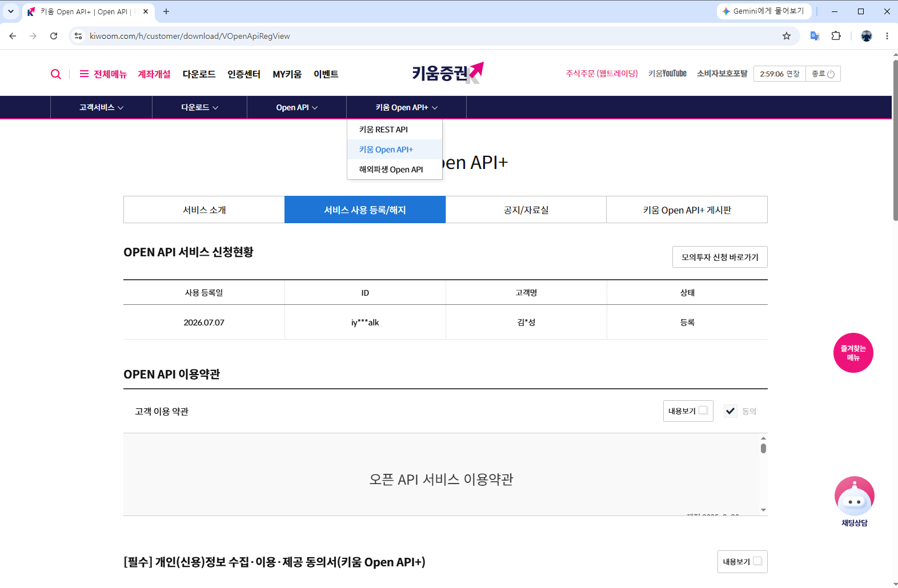This screenshot has width=898, height=588.
Task: Open the Chrome extensions puzzle icon
Action: 836,36
